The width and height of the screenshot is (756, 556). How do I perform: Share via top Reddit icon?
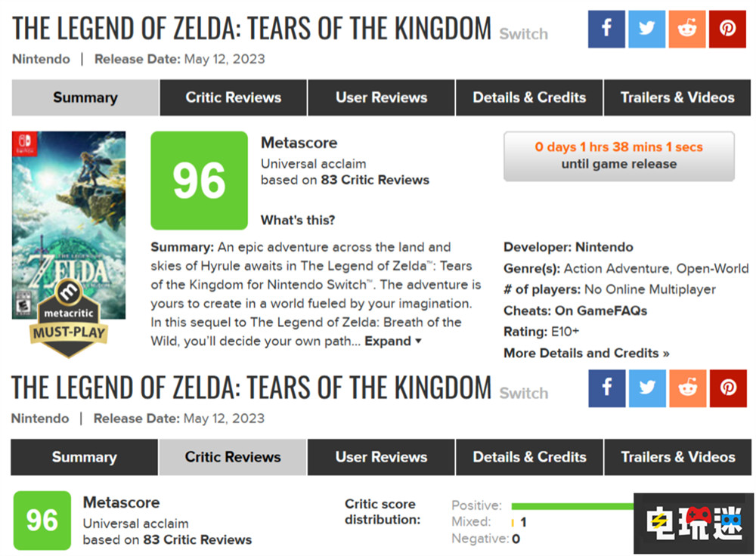687,29
